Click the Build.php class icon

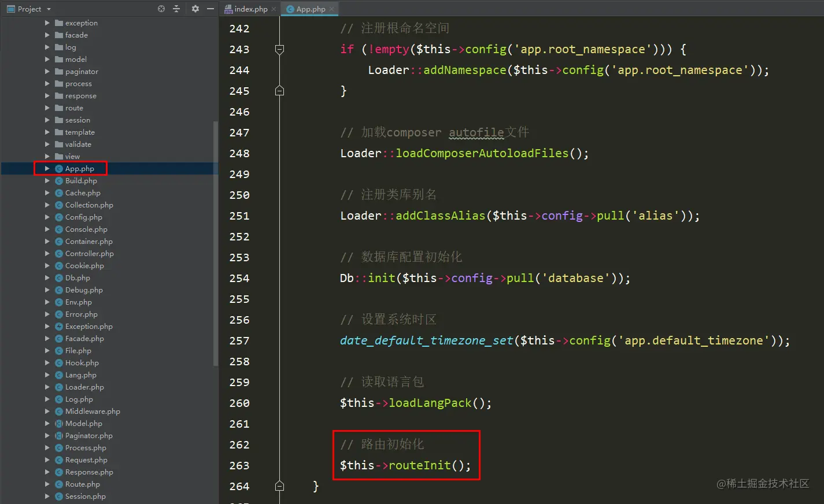point(59,181)
